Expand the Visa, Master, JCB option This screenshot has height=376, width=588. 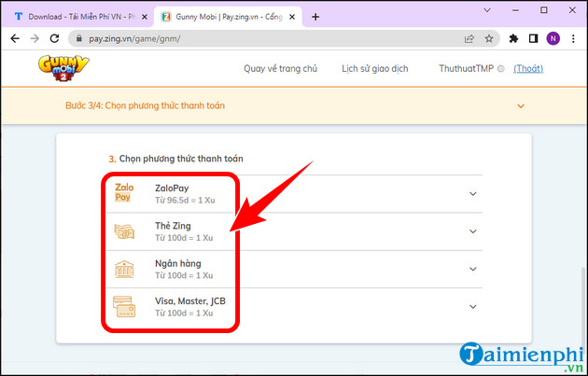pos(473,307)
